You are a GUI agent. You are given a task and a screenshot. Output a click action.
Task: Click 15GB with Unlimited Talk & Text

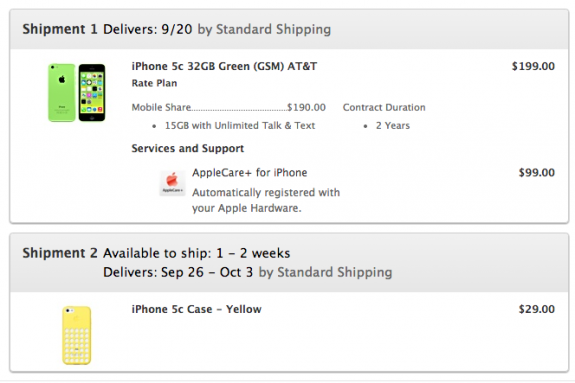click(240, 126)
